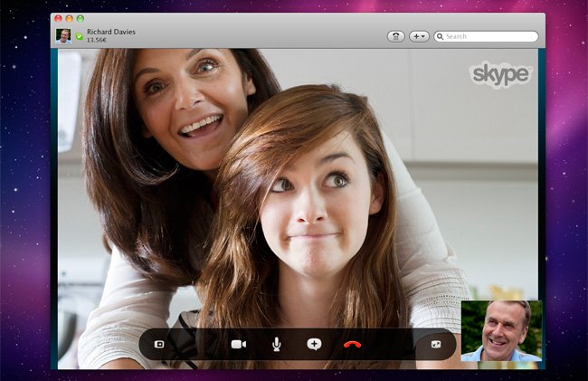The width and height of the screenshot is (588, 381).
Task: Toggle the video camera in the call bar
Action: point(239,344)
